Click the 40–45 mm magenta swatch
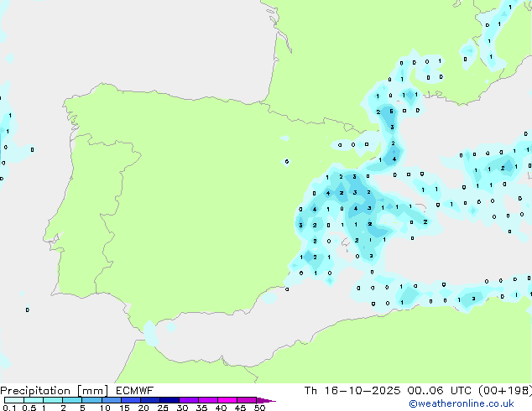532x411 pixels. [227, 400]
